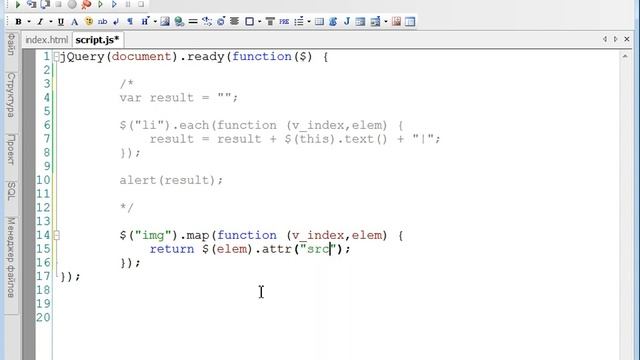The height and width of the screenshot is (360, 640).
Task: Click the 'J' JavaScript icon
Action: point(347,22)
